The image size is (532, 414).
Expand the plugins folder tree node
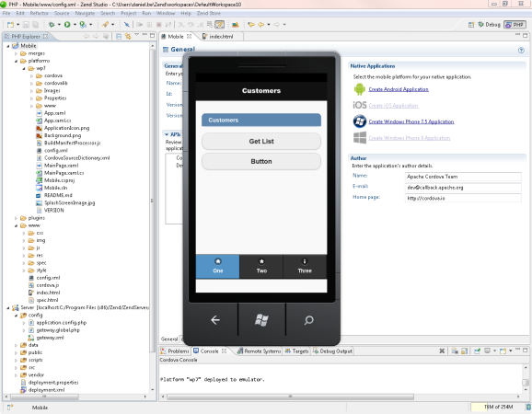(x=16, y=218)
